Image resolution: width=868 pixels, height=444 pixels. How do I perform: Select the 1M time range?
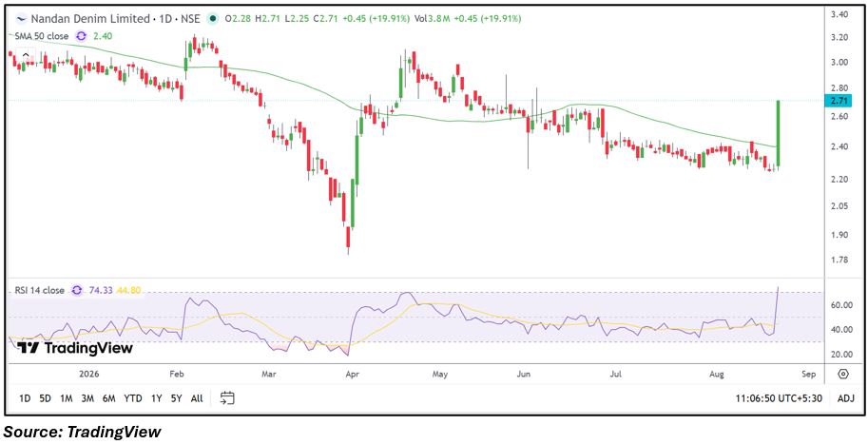click(x=67, y=398)
